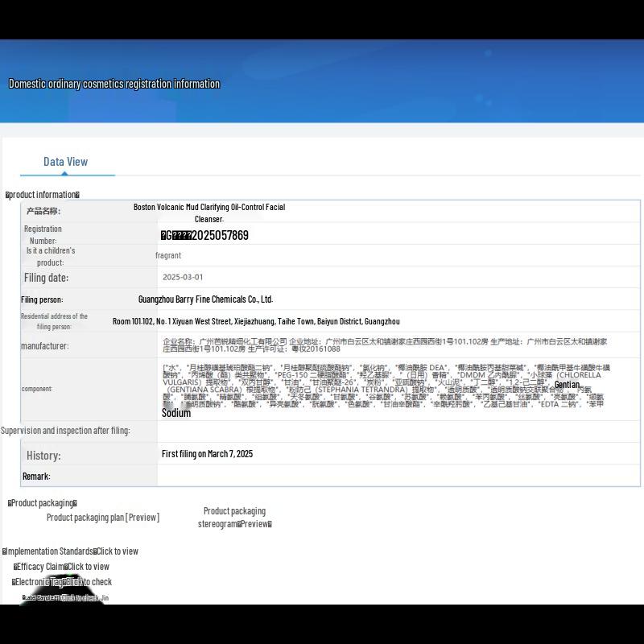Click the Chinese manufacturer details text starting '企业名称'
644x644 pixels.
[385, 345]
